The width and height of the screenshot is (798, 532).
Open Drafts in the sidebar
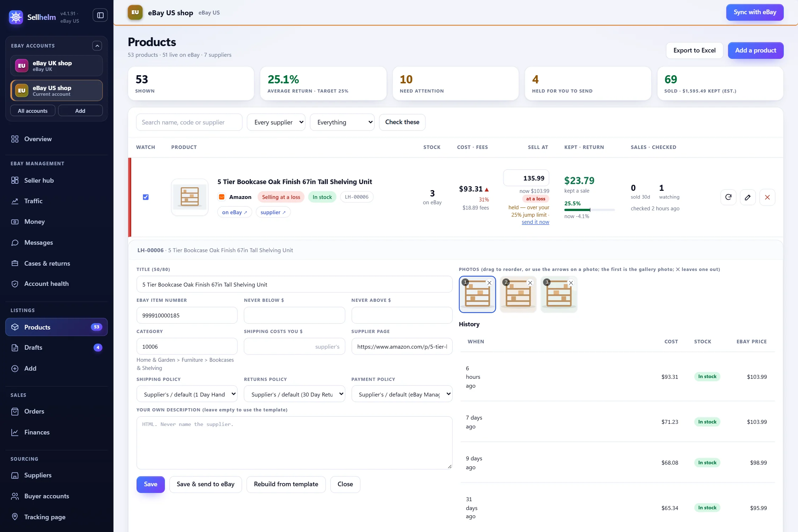point(56,348)
